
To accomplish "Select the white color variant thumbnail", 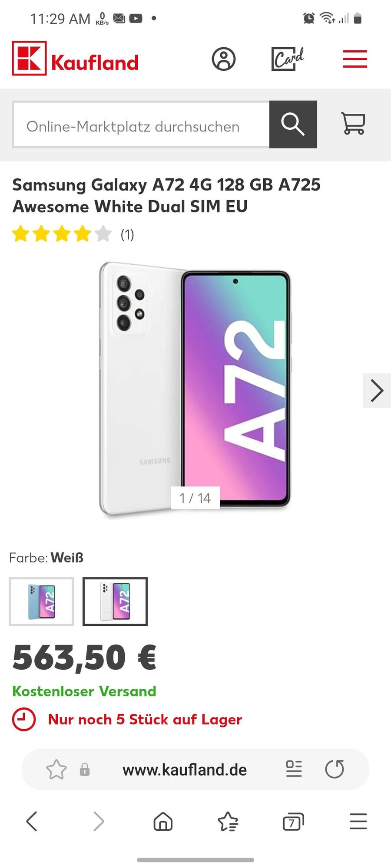I will coord(115,602).
